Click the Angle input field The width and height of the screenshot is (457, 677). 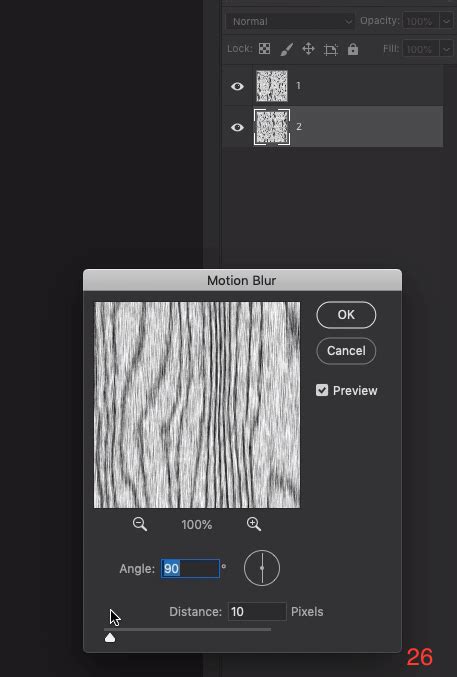190,568
